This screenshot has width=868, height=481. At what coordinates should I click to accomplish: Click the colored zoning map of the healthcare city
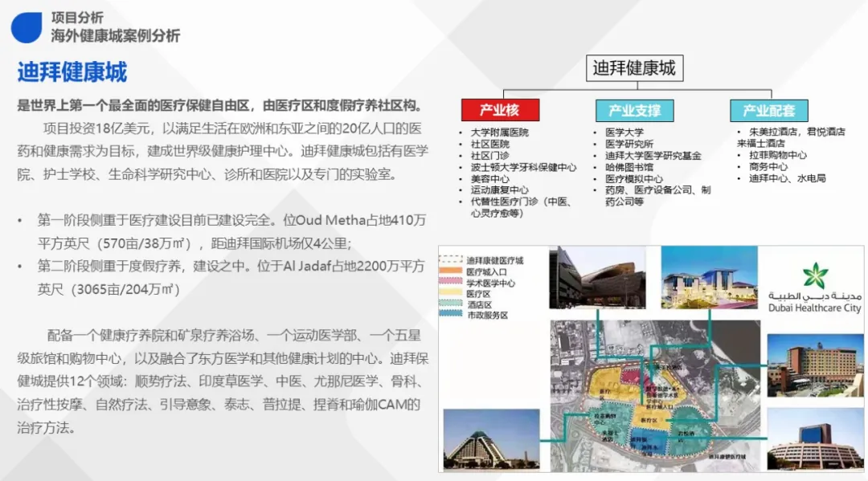coord(655,396)
